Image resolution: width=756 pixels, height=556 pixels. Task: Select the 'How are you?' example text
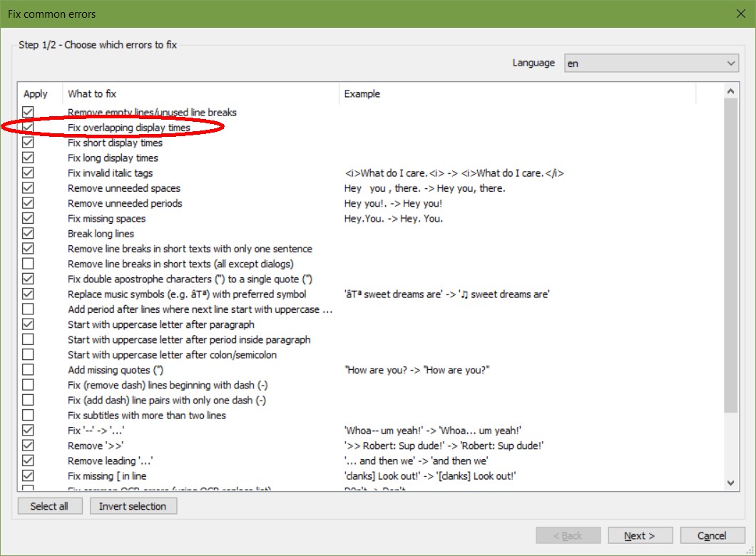coord(417,370)
